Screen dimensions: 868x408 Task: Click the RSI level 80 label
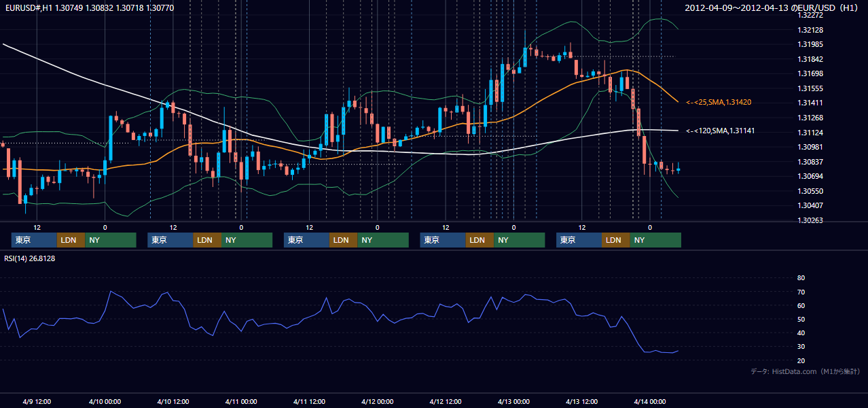(801, 278)
